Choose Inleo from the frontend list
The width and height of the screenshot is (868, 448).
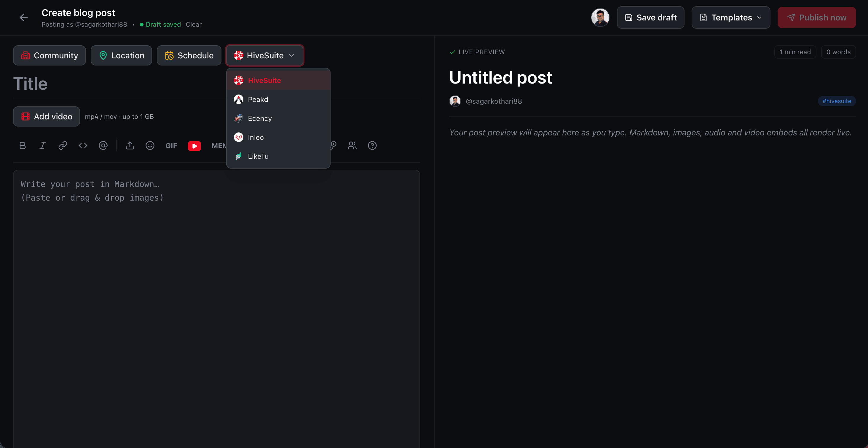tap(278, 137)
